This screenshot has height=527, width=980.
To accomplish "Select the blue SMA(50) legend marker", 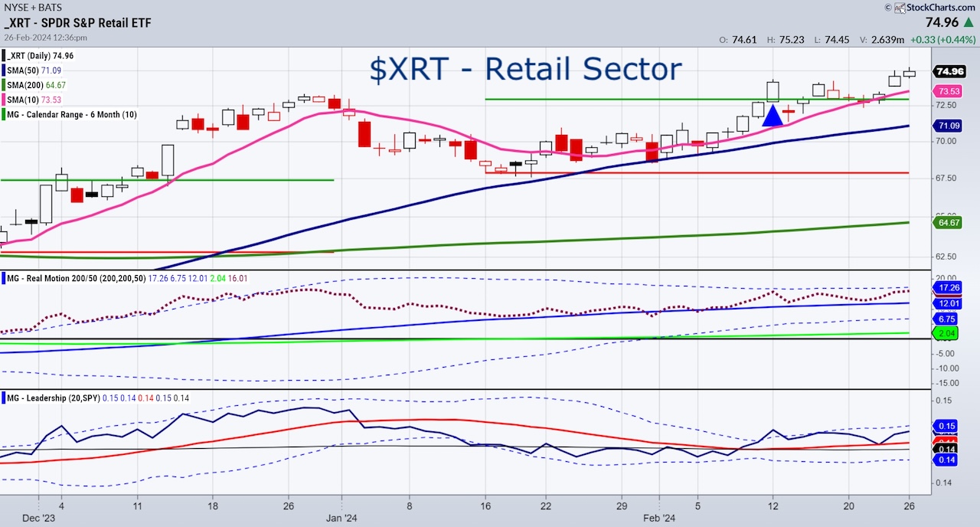I will [3, 70].
